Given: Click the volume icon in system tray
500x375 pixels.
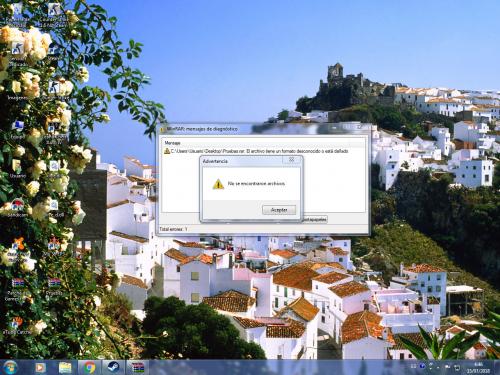Looking at the screenshot, I should 447,367.
